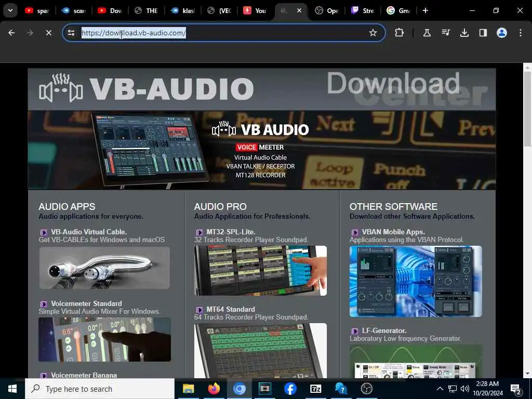532x399 pixels.
Task: Open the volume control in system tray
Action: 465,389
